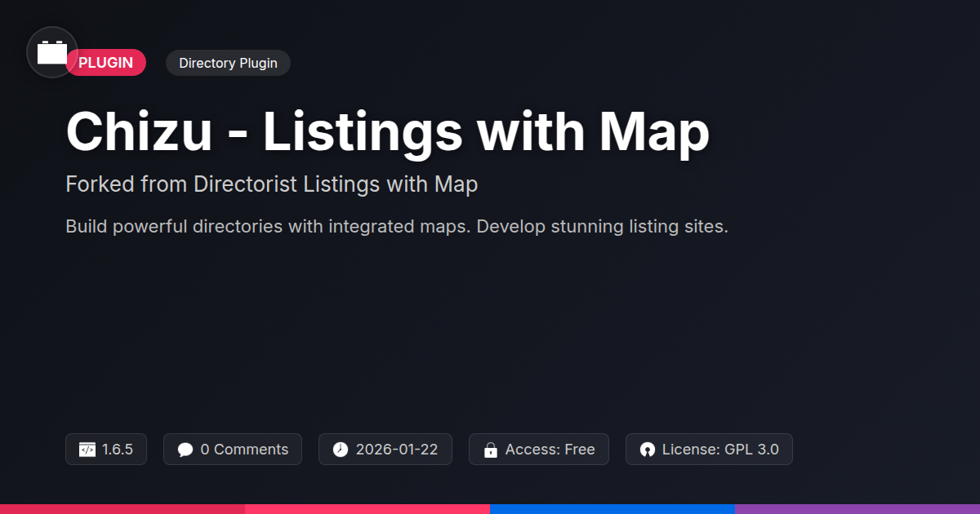Click the padlock icon beside Access: Free
The height and width of the screenshot is (514, 980).
[491, 450]
